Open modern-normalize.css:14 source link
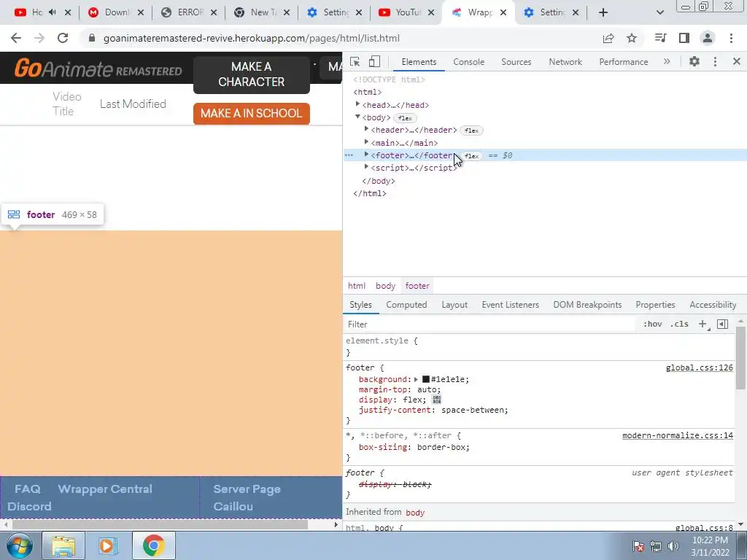Screen dimensions: 747x560 point(678,435)
